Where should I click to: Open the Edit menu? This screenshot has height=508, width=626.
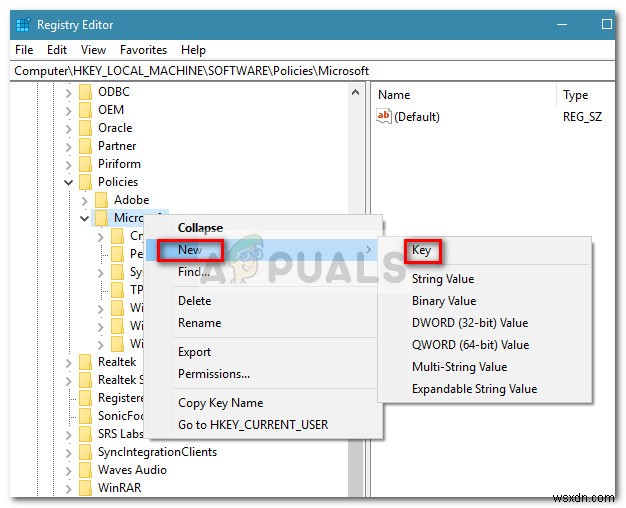(57, 50)
